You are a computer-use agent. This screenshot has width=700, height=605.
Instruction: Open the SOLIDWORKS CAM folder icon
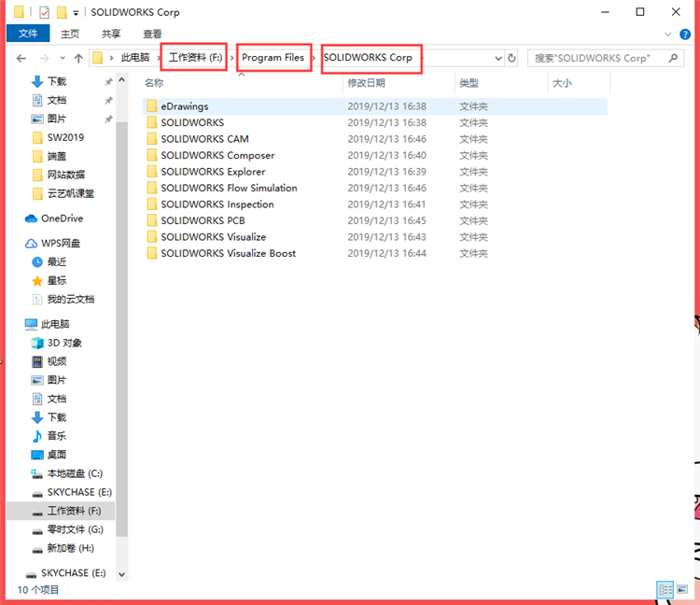tap(152, 139)
